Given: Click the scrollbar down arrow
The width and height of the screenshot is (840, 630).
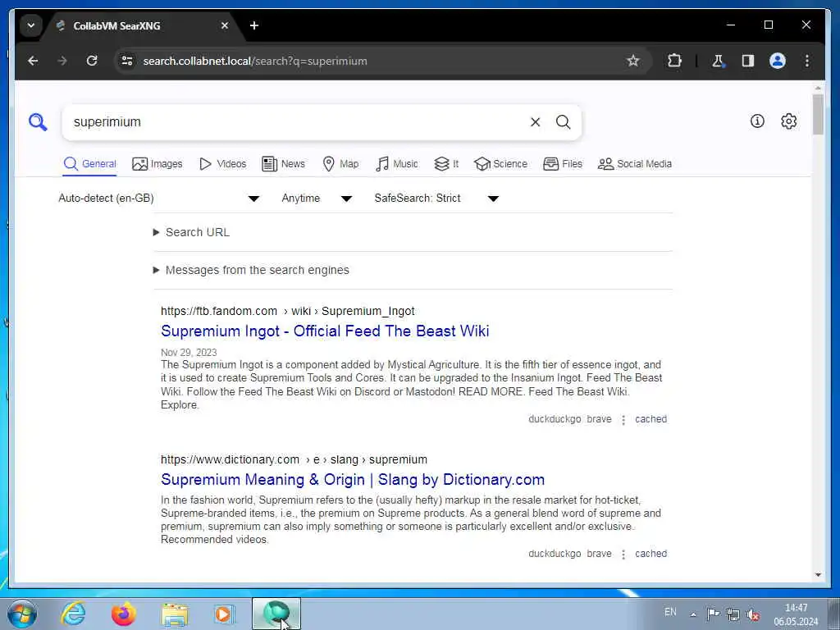Looking at the screenshot, I should 818,575.
